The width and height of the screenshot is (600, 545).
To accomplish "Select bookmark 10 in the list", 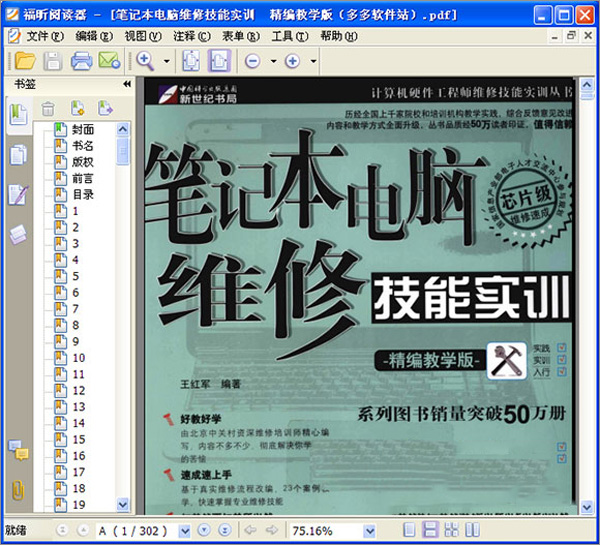I will 79,358.
